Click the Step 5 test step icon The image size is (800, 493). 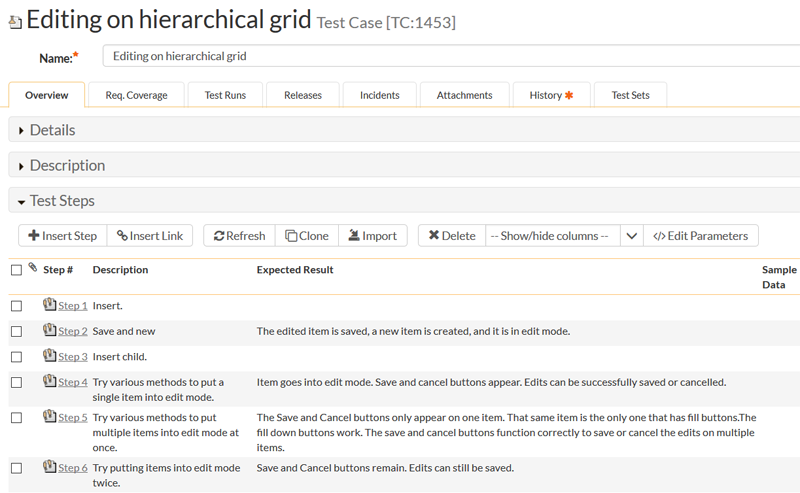coord(49,417)
